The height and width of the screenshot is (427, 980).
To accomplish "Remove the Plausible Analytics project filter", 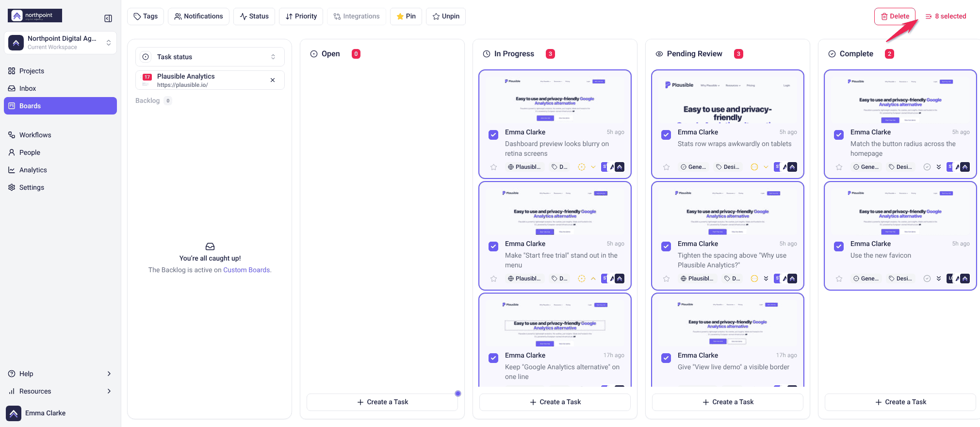I will click(x=273, y=80).
